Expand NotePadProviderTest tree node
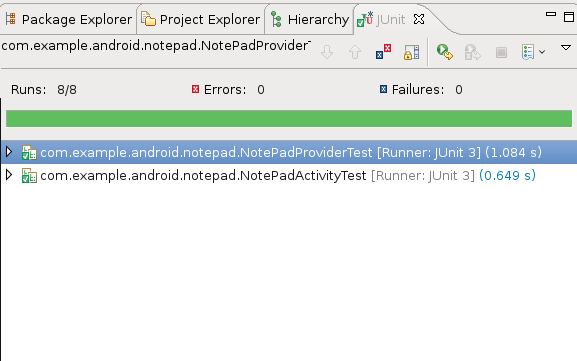Image resolution: width=577 pixels, height=361 pixels. [9, 152]
